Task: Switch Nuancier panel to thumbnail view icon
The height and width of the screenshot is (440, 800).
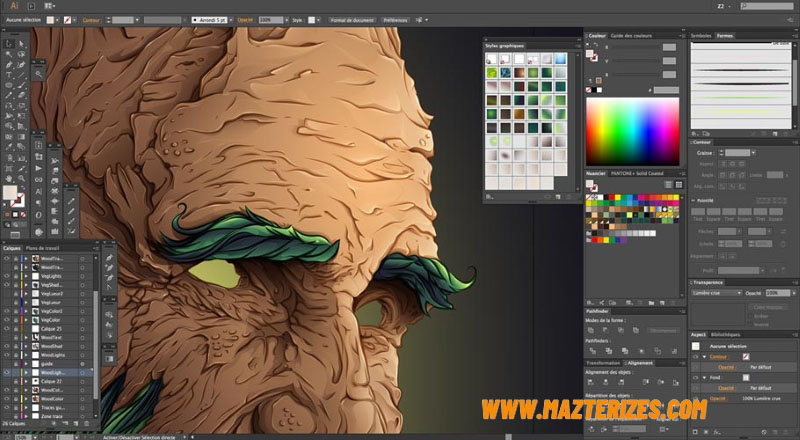Action: pyautogui.click(x=679, y=185)
